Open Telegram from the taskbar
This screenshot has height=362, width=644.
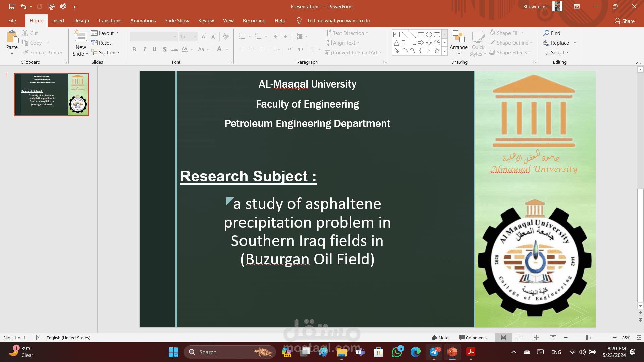[x=434, y=352]
